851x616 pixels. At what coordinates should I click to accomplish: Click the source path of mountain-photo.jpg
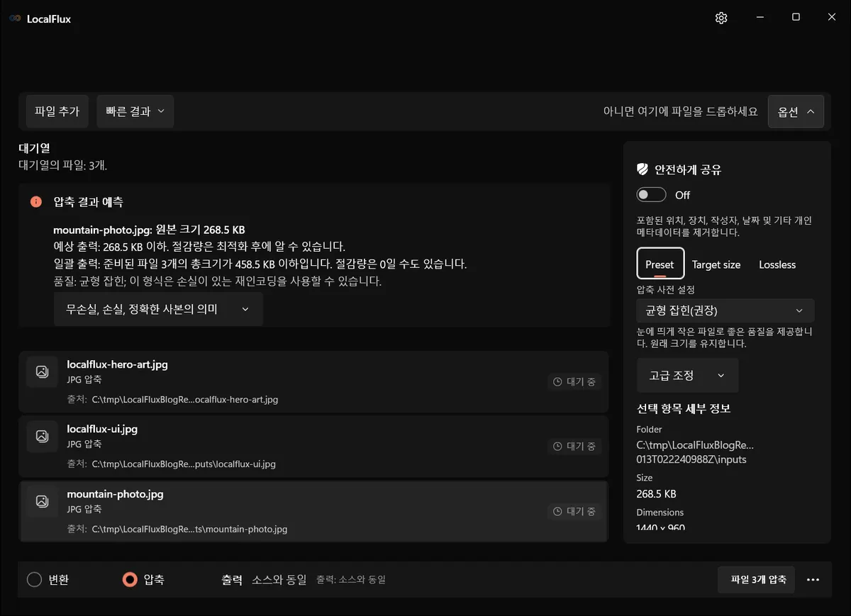pyautogui.click(x=189, y=529)
